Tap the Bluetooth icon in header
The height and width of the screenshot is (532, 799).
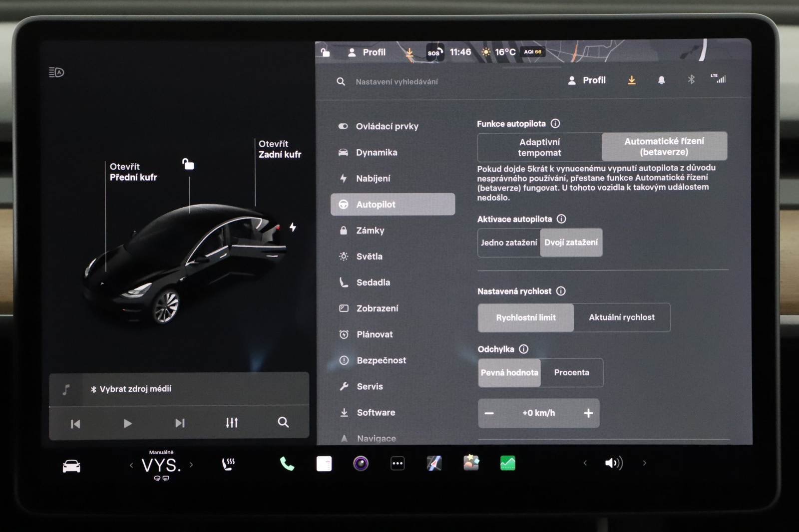[691, 80]
